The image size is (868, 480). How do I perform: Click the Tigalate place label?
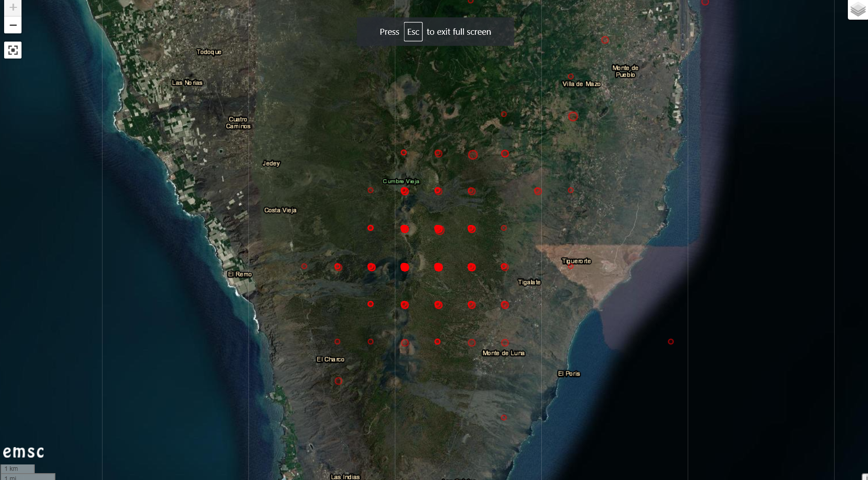tap(529, 282)
